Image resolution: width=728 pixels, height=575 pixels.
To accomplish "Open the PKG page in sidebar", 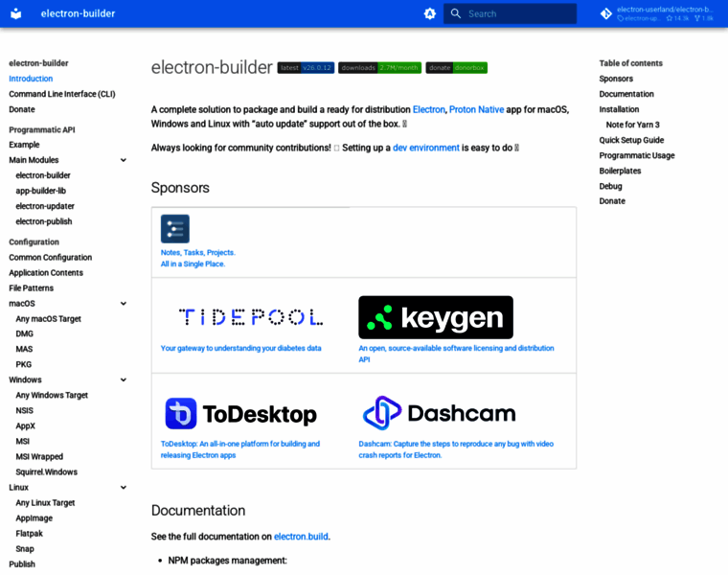I will 24,364.
